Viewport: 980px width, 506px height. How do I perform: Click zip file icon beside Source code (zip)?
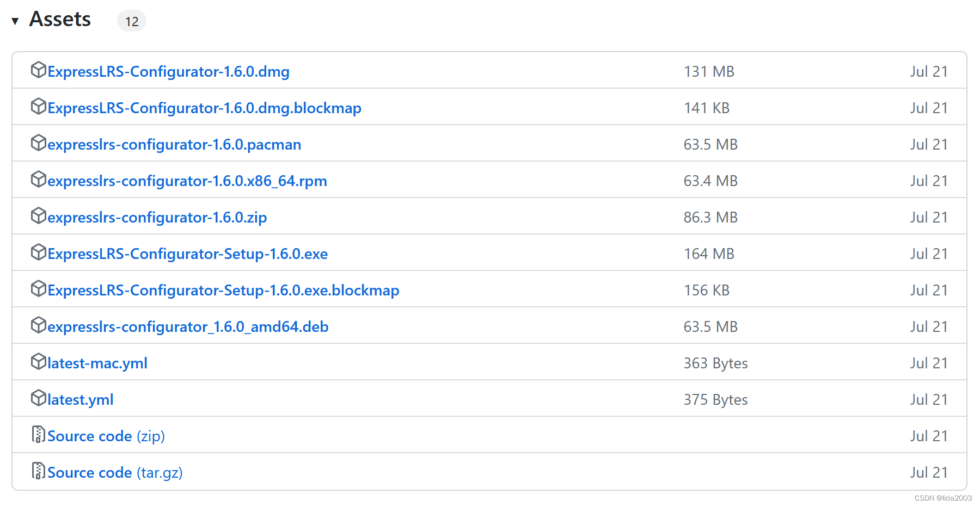[39, 435]
